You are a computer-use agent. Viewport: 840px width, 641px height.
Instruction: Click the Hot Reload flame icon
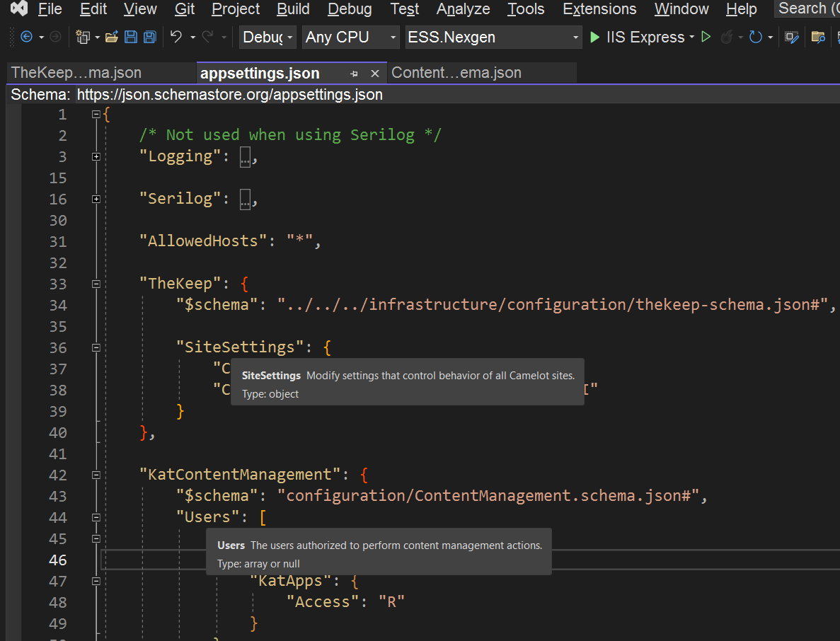pyautogui.click(x=727, y=37)
